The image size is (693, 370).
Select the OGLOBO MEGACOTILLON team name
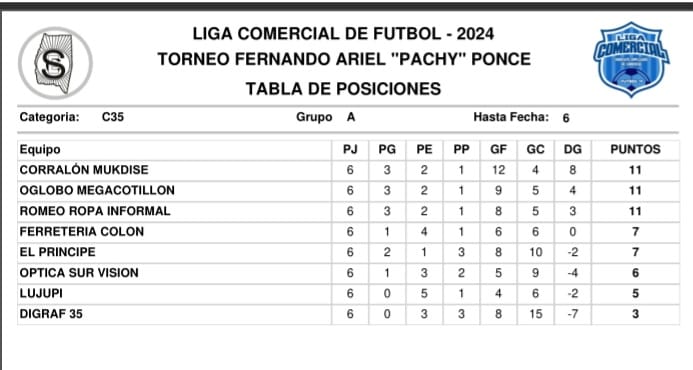pos(97,191)
